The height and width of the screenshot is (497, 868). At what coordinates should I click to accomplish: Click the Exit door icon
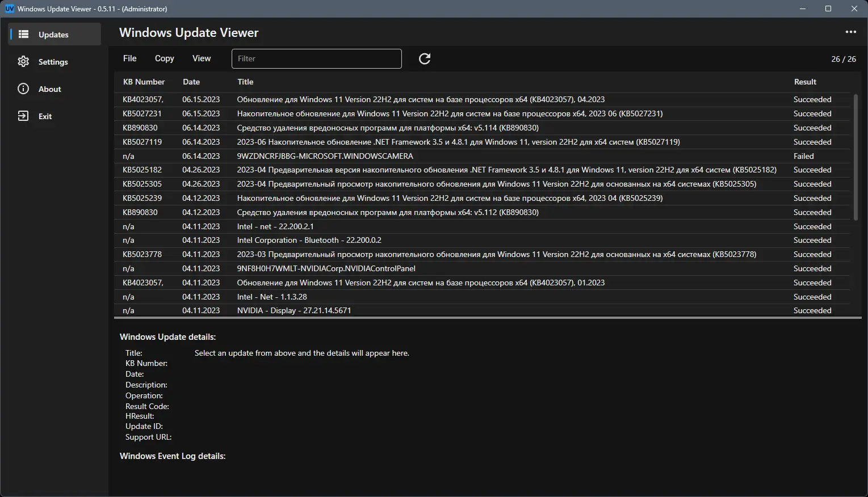[23, 116]
